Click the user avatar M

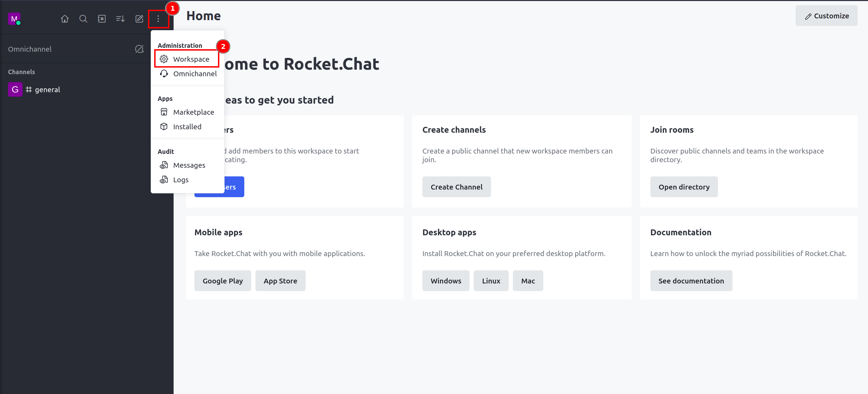click(x=14, y=19)
